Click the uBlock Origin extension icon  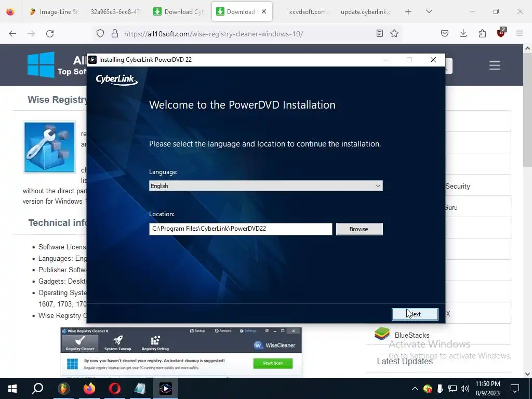(x=501, y=33)
